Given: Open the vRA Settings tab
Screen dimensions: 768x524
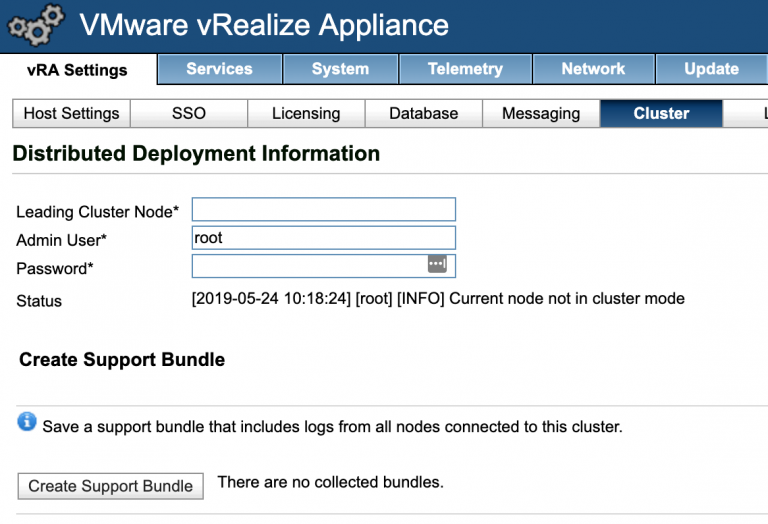Looking at the screenshot, I should [x=77, y=70].
